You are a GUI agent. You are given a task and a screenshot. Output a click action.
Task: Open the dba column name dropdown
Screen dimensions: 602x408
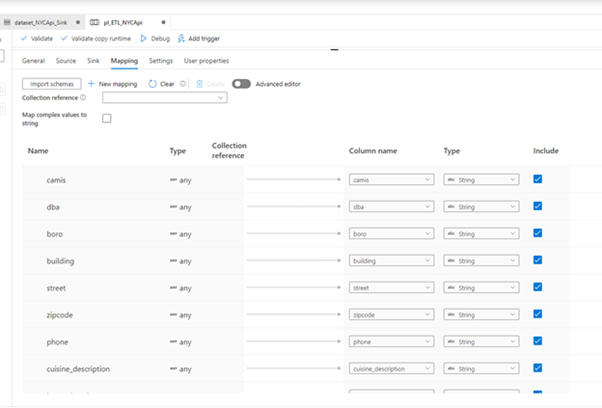[x=392, y=206]
